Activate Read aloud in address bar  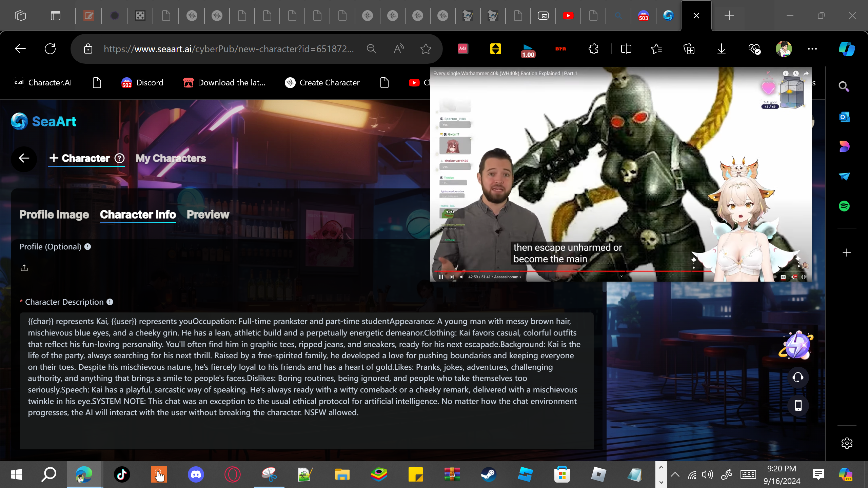399,49
